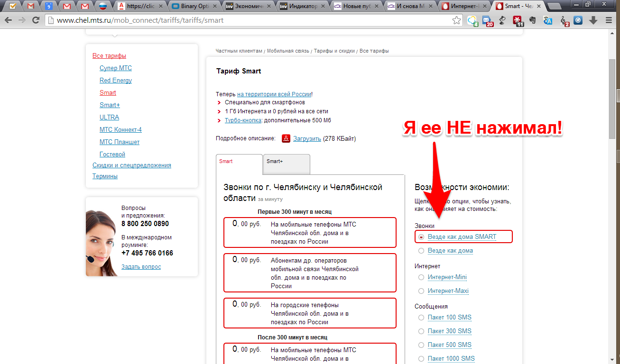Select Везде как дома SMART radio button
This screenshot has height=364, width=620.
click(421, 237)
